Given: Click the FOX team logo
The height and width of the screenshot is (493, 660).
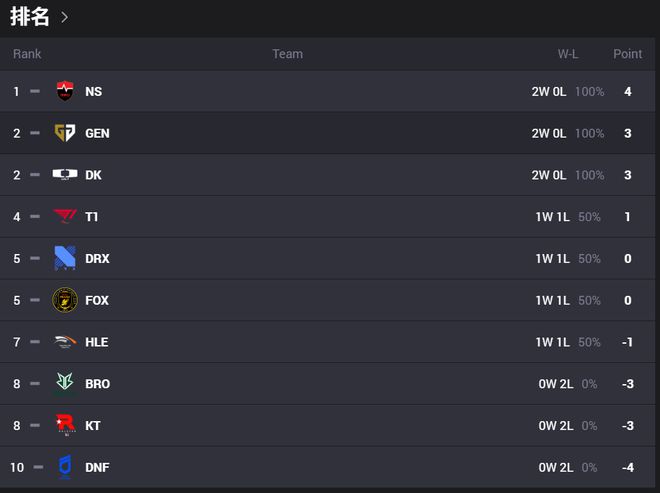Looking at the screenshot, I should (x=65, y=300).
